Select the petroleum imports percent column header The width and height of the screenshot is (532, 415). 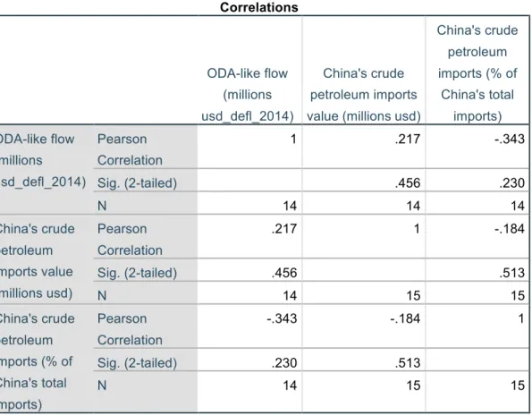(477, 73)
